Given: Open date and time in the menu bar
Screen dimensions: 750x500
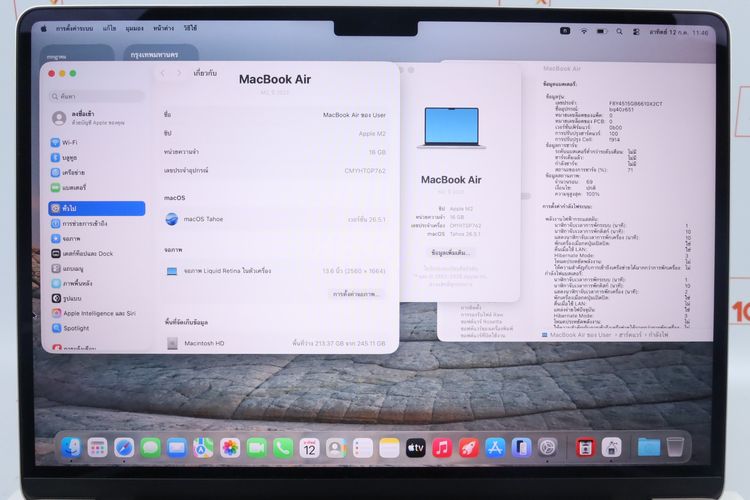Looking at the screenshot, I should [678, 33].
